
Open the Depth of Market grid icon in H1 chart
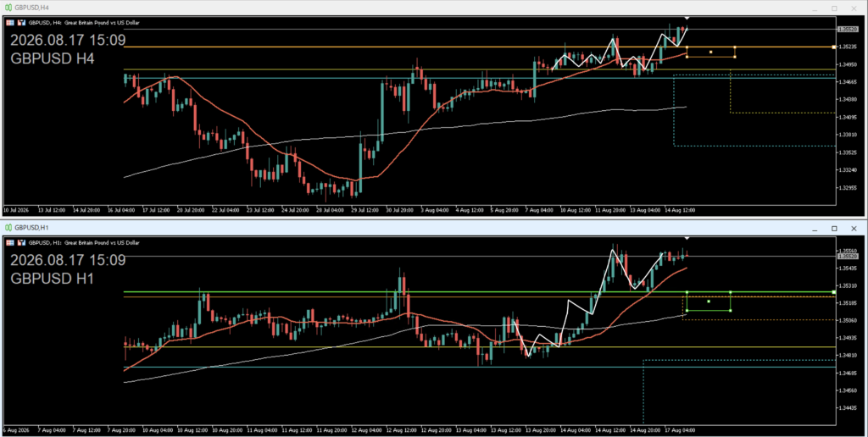pyautogui.click(x=10, y=242)
